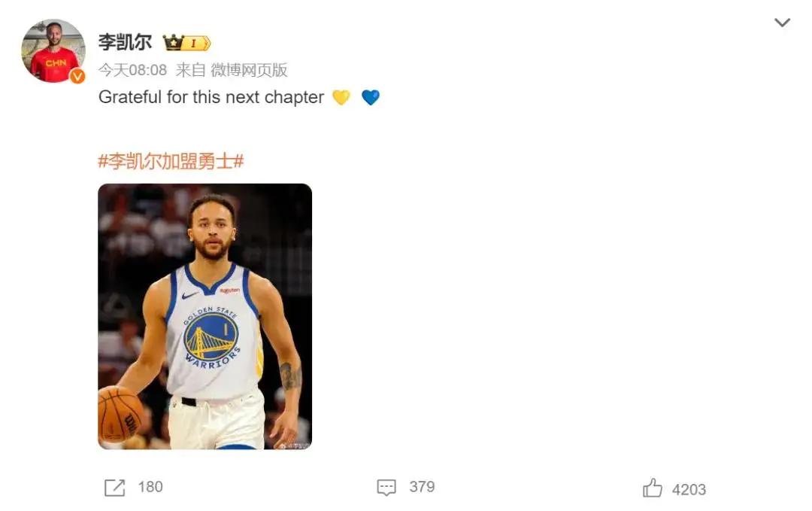
Task: Click the watermark on the photo corner
Action: point(294,444)
